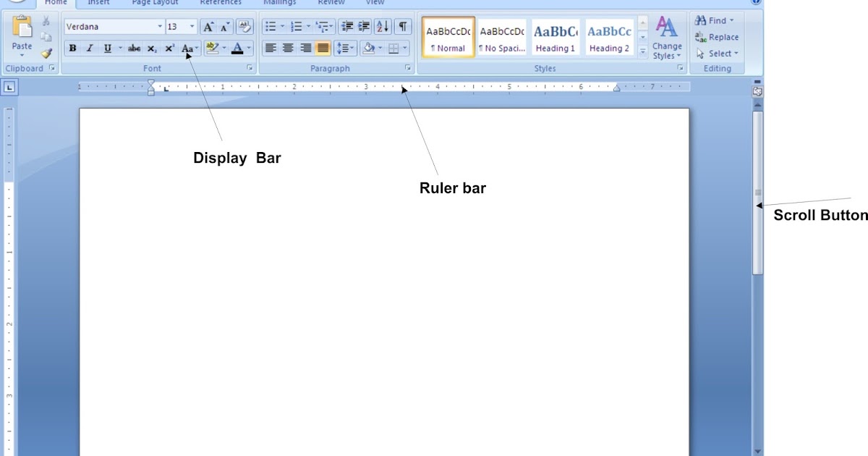Select the Superscript icon
Screen dimensions: 868x456
[169, 48]
